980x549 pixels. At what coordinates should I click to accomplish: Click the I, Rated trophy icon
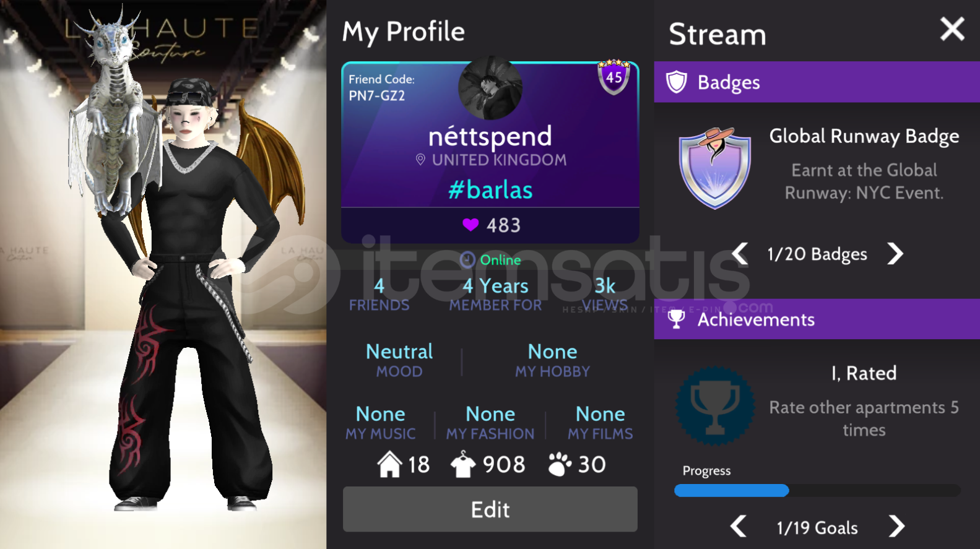pyautogui.click(x=715, y=406)
